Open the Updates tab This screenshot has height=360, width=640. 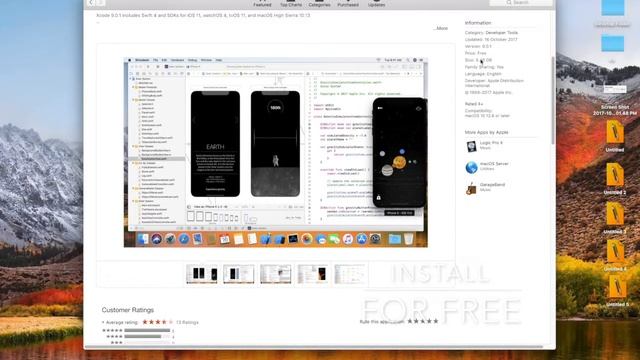click(376, 4)
